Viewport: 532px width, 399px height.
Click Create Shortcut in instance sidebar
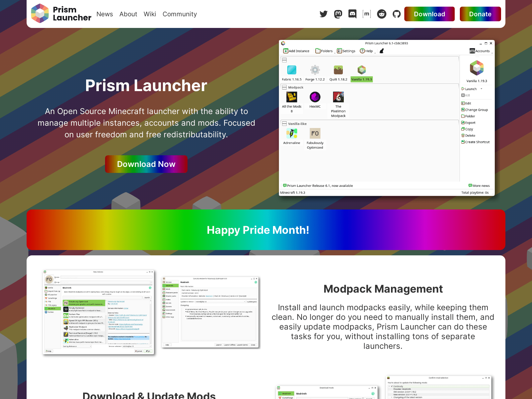click(x=475, y=142)
